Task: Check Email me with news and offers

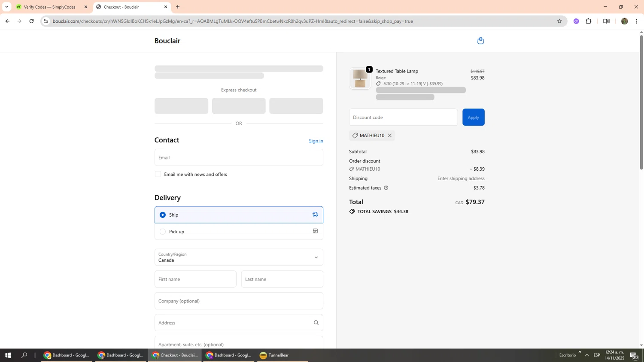Action: click(158, 174)
